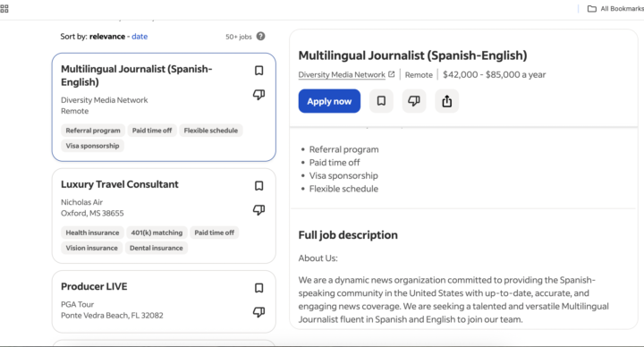The image size is (644, 347).
Task: Click Dental insurance tag
Action: coord(156,248)
